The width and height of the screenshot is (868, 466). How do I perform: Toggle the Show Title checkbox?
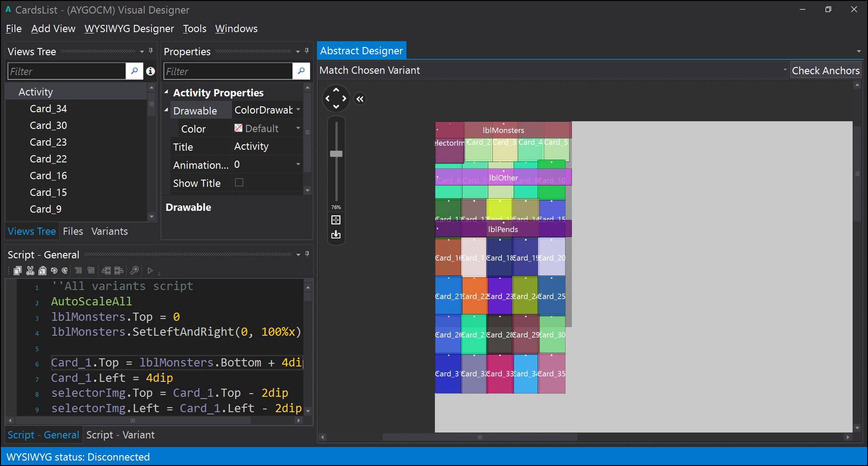[239, 182]
